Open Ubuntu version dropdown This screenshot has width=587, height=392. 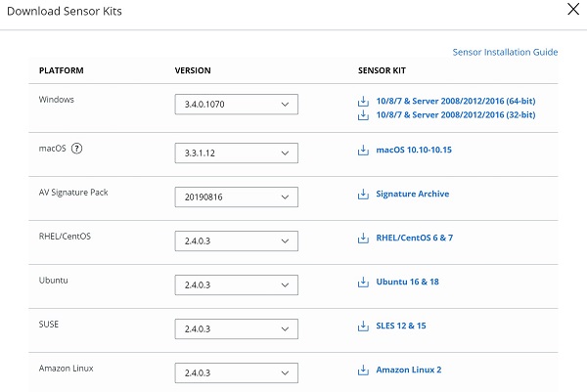pyautogui.click(x=236, y=285)
